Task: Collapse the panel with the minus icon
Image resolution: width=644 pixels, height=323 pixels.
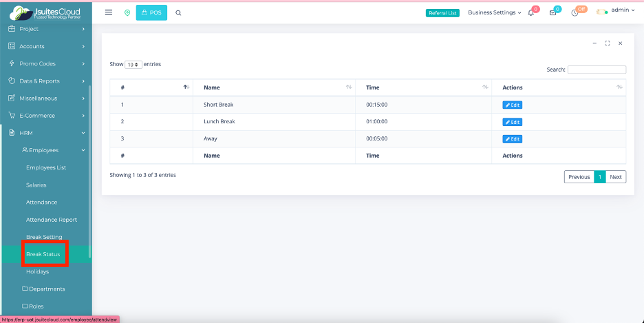Action: (594, 43)
